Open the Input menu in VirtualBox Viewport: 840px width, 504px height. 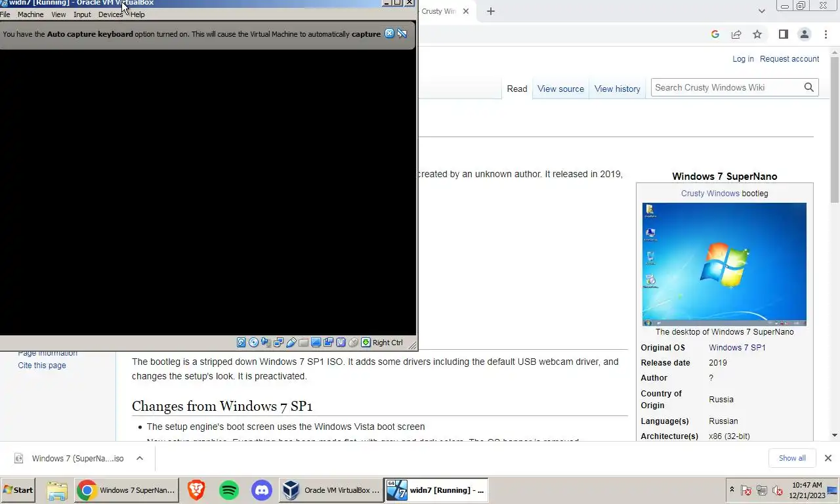tap(82, 14)
